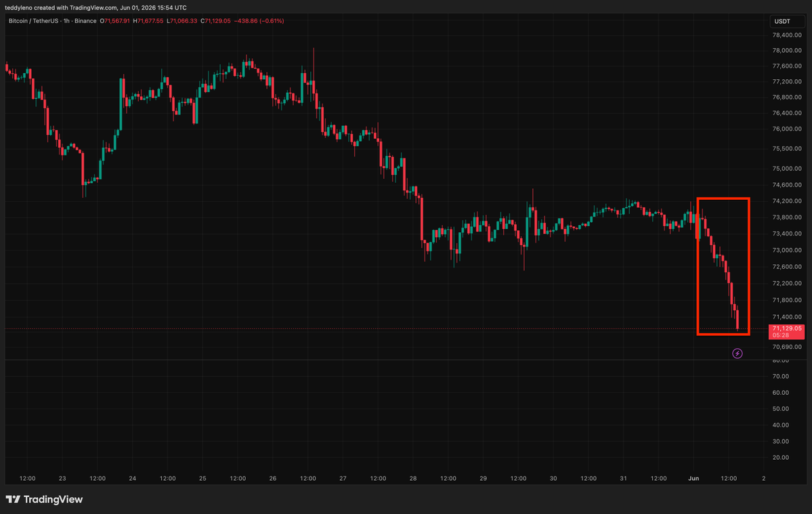Open the USDT currency selector
The height and width of the screenshot is (514, 812).
pos(787,21)
